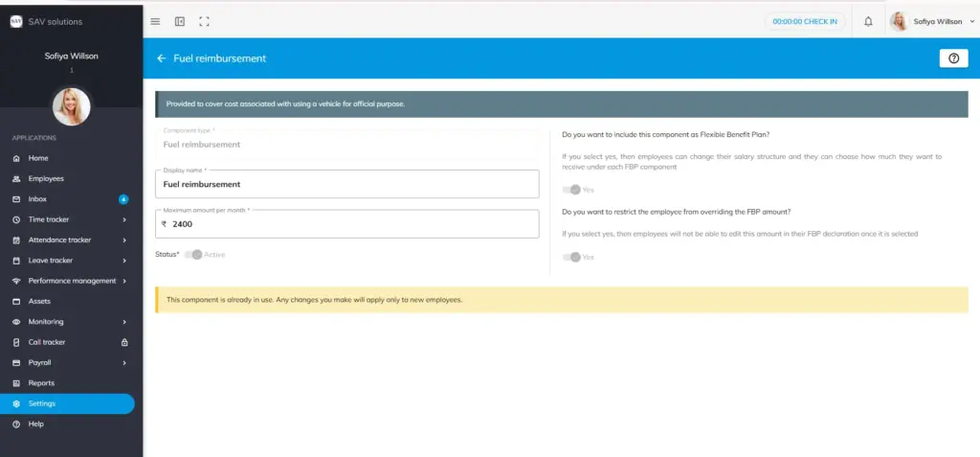The height and width of the screenshot is (457, 980).
Task: Click the Inbox envelope icon
Action: click(16, 199)
